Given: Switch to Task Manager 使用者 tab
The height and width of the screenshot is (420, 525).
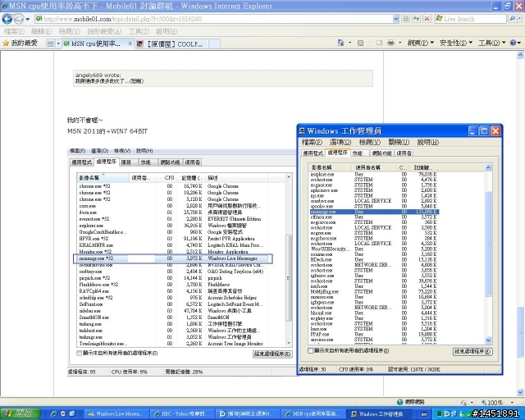Looking at the screenshot, I should coord(404,153).
